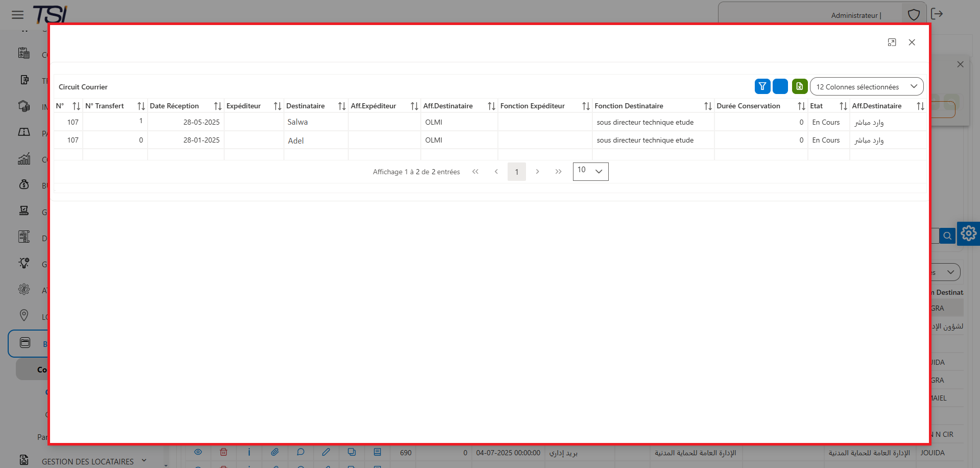Toggle the hamburger menu in the header
This screenshot has height=468, width=980.
click(x=18, y=14)
